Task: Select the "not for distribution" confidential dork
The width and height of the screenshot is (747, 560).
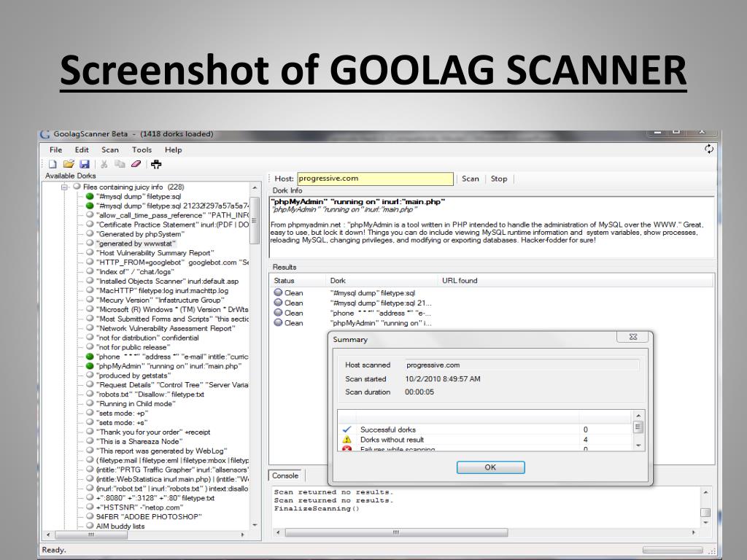Action: pos(147,338)
